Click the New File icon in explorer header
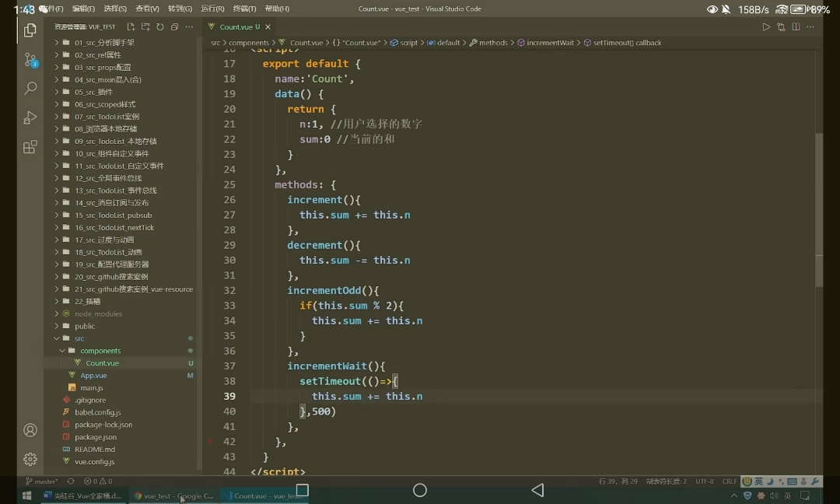Screen dimensions: 840x504 coord(131,26)
